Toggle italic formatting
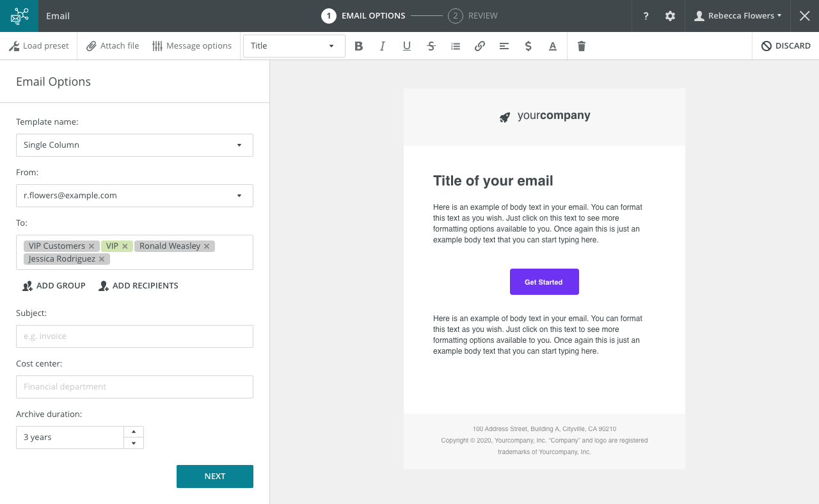The width and height of the screenshot is (819, 504). click(383, 46)
